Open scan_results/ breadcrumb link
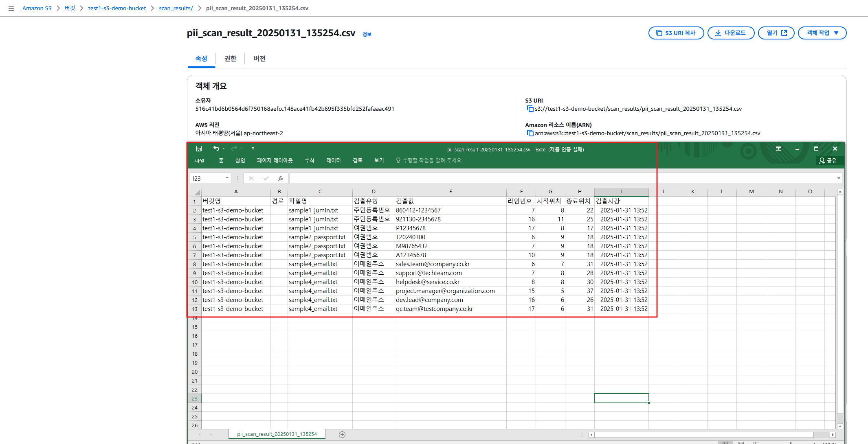The height and width of the screenshot is (444, 868). coord(176,8)
